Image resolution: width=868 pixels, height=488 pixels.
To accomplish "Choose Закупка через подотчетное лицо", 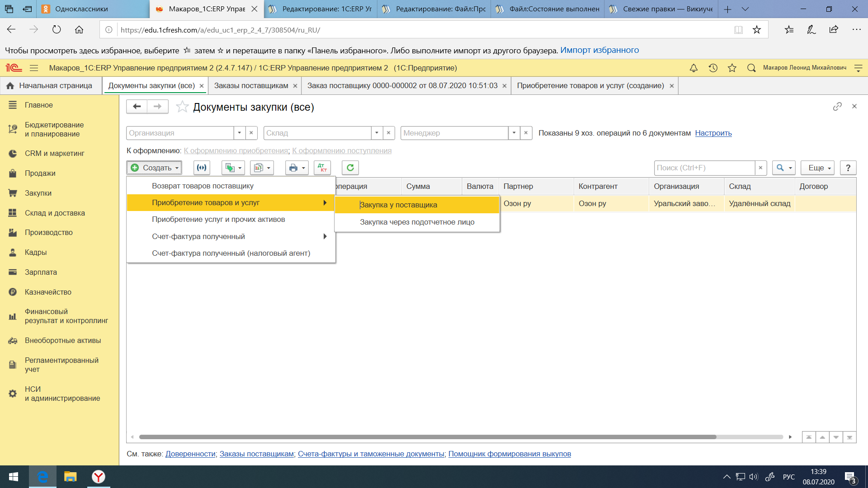I will pyautogui.click(x=417, y=222).
